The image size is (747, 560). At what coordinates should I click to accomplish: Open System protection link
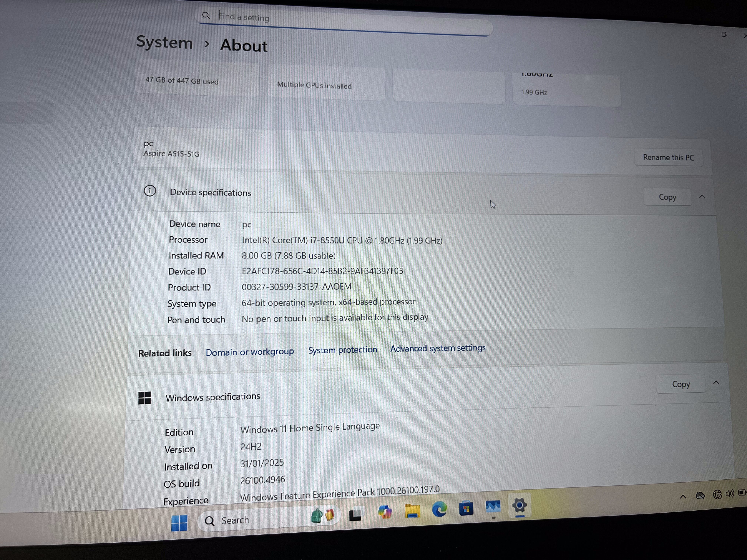click(342, 350)
